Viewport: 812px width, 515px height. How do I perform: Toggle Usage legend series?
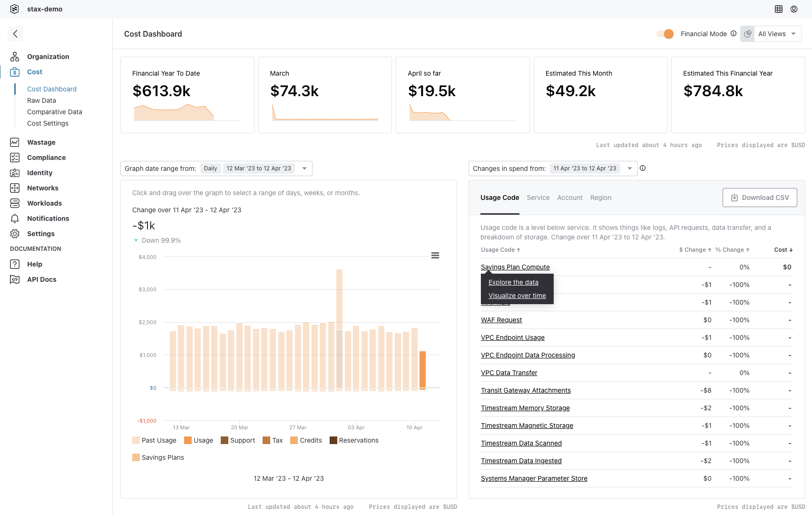pyautogui.click(x=199, y=440)
